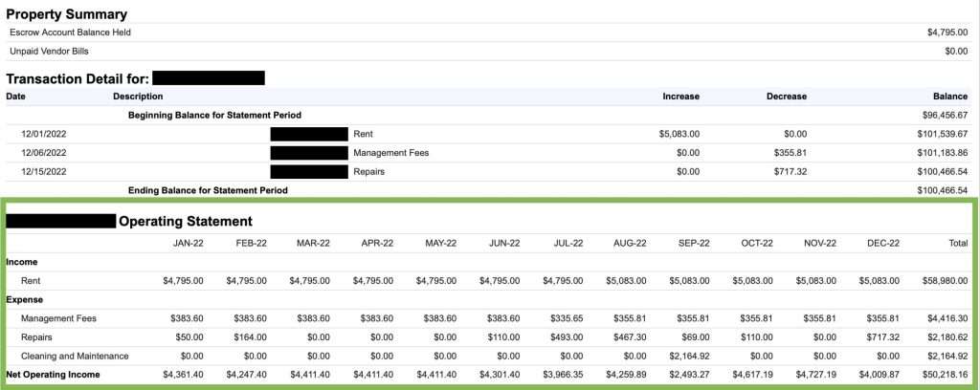
Task: Select the Escrow Account Balance Held row label
Action: pos(70,32)
